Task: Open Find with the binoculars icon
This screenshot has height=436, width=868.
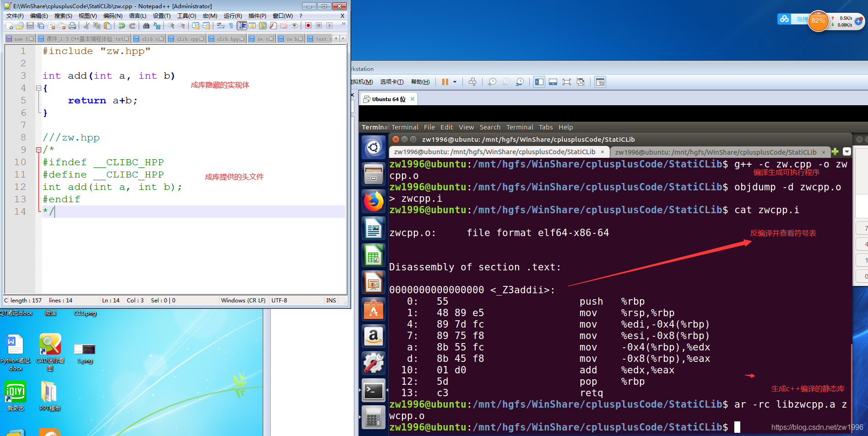Action: click(x=146, y=26)
